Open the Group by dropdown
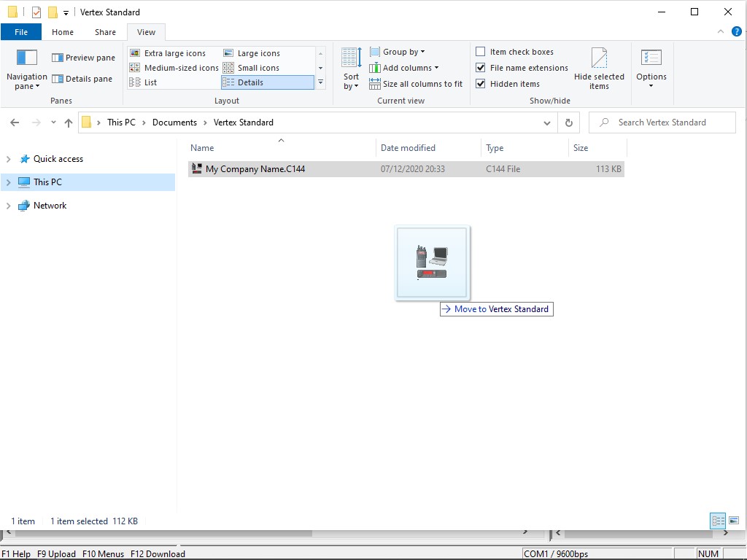The image size is (747, 560). [x=398, y=52]
